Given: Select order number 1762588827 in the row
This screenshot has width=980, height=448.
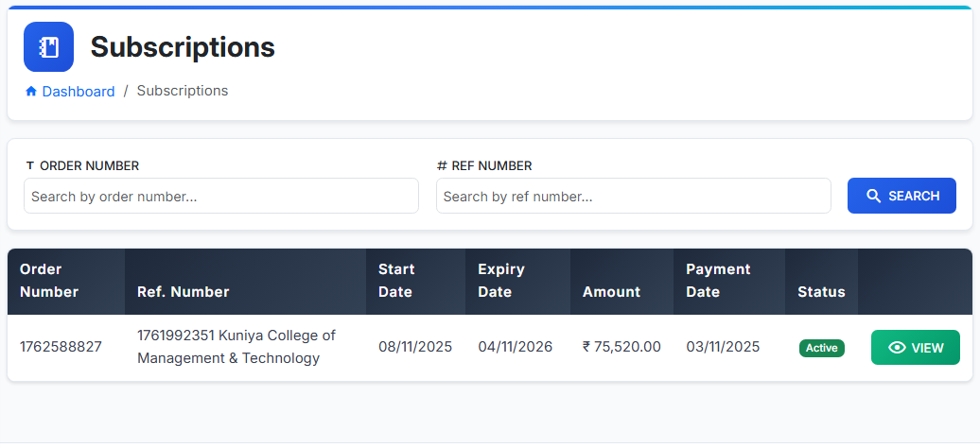Looking at the screenshot, I should pos(61,347).
